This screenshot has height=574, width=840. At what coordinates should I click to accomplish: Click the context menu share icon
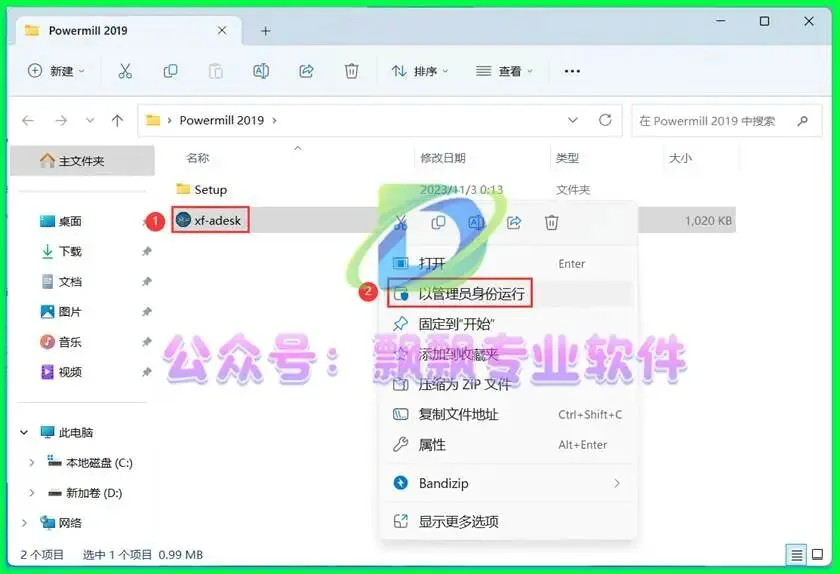coord(514,222)
